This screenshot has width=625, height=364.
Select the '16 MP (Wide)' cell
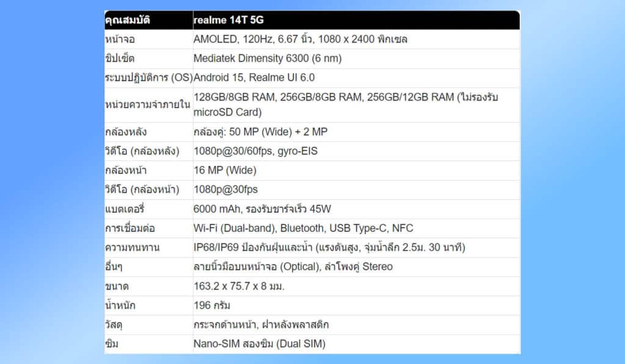point(356,171)
